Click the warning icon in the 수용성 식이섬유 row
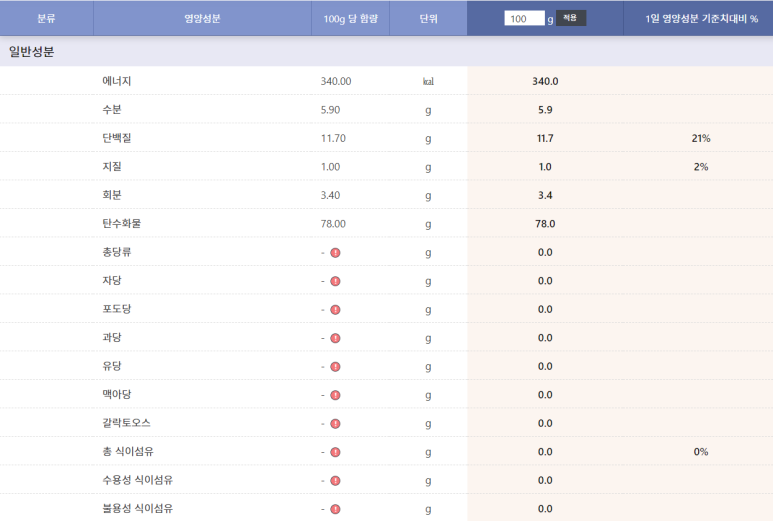773x521 pixels. pos(335,481)
